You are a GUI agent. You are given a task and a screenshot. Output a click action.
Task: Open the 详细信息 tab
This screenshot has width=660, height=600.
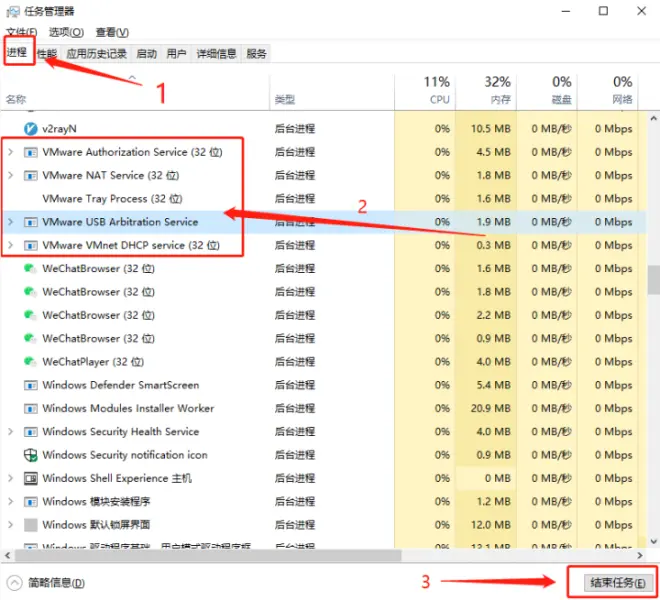click(x=216, y=53)
